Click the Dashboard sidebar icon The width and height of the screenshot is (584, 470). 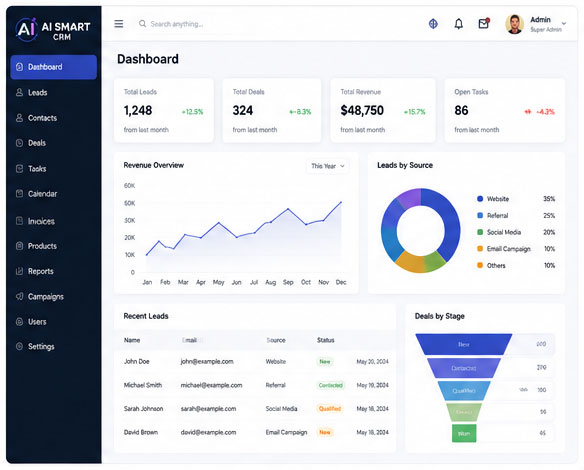[x=19, y=67]
